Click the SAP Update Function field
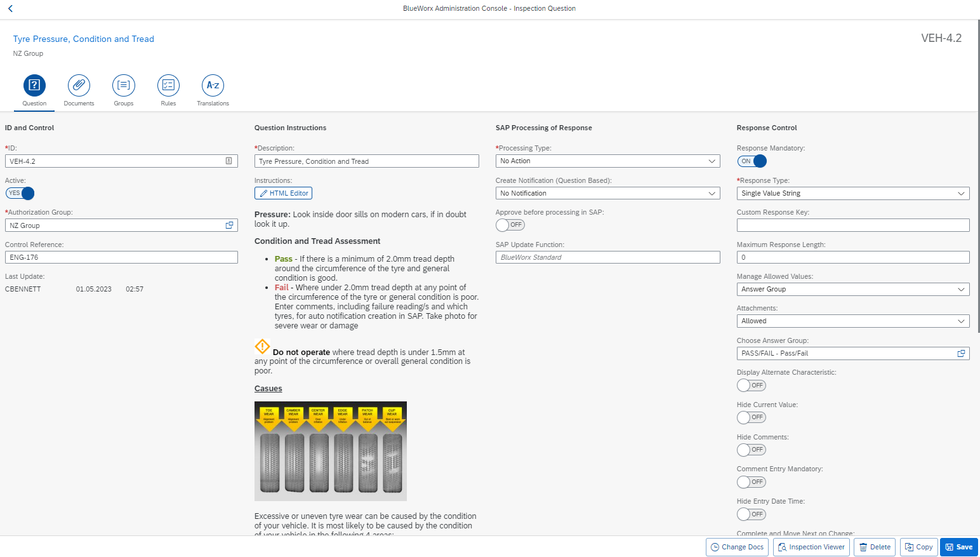Viewport: 980px width, 557px height. tap(607, 257)
